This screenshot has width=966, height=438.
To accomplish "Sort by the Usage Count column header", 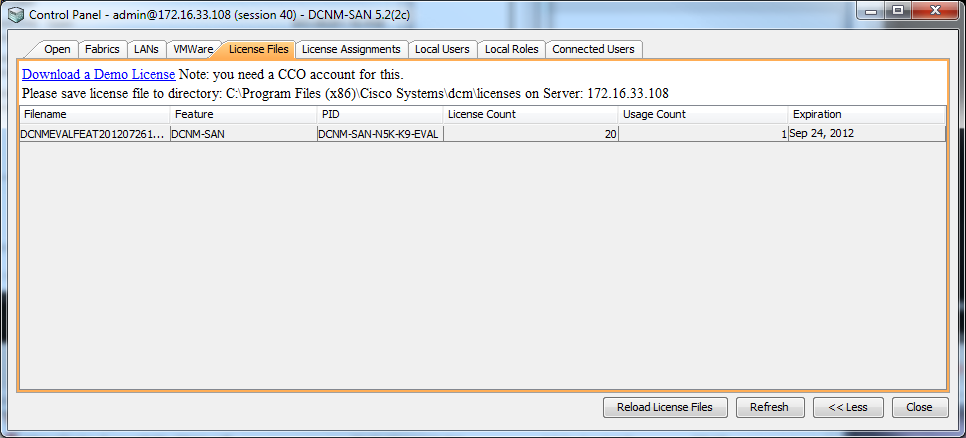I will (x=703, y=115).
